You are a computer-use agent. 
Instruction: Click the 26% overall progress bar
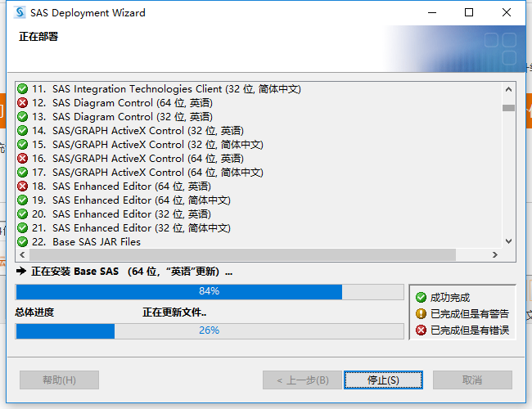pos(210,331)
